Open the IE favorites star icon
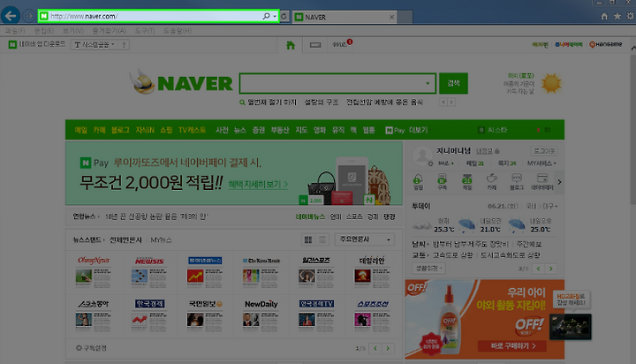Image resolution: width=636 pixels, height=364 pixels. pos(617,16)
